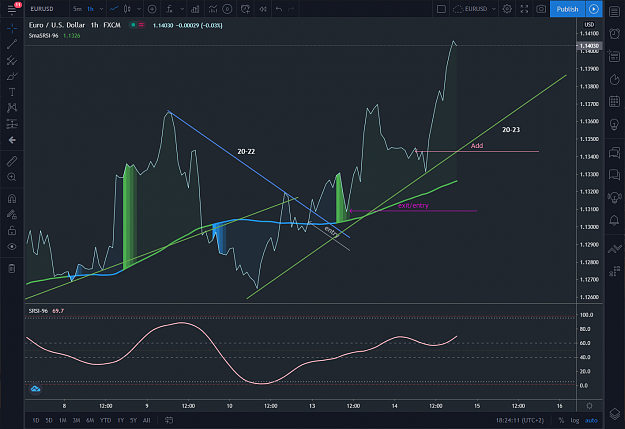Activate the zoom in tool

(12, 177)
